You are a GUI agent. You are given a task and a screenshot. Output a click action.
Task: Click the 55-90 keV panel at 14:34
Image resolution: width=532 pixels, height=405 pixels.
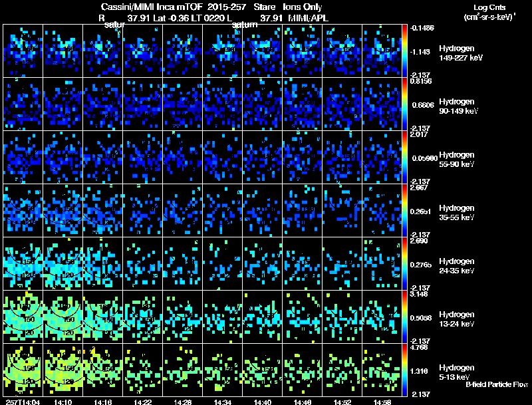point(223,157)
